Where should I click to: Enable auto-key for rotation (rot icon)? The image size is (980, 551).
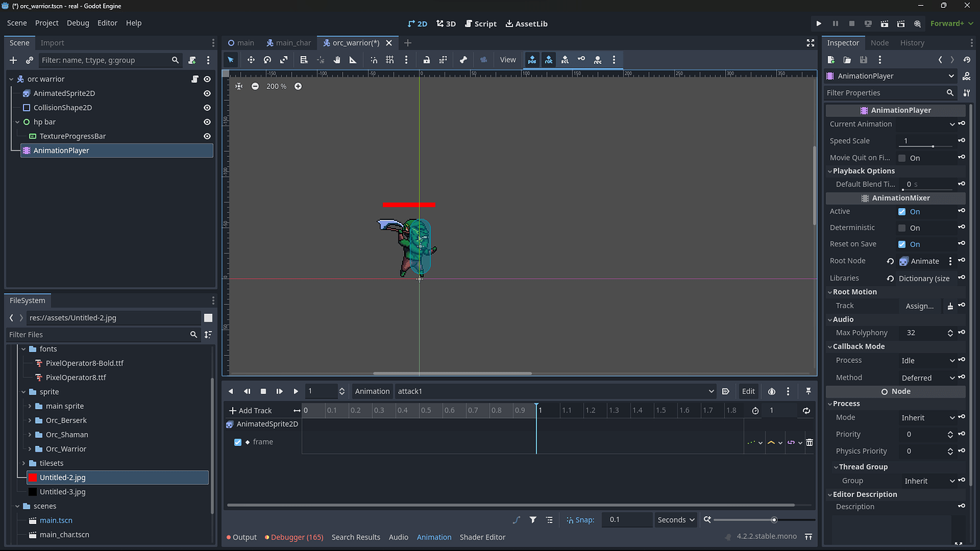click(x=549, y=60)
